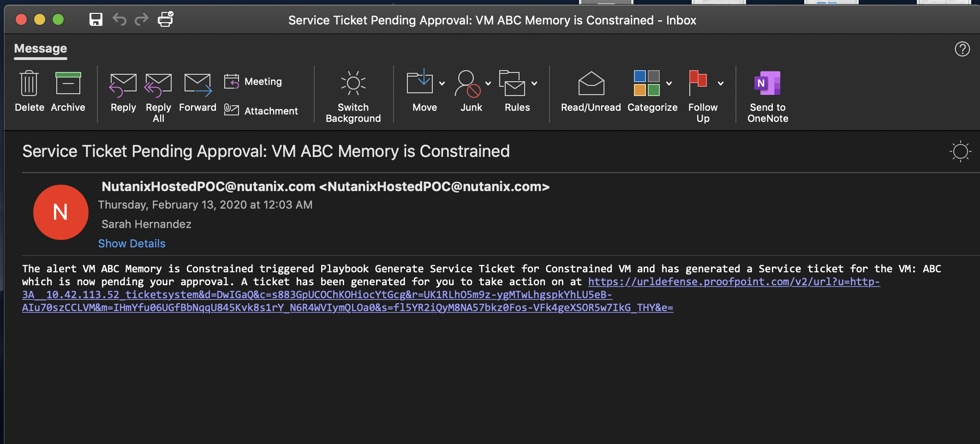Click the Save icon in title bar

pos(96,19)
